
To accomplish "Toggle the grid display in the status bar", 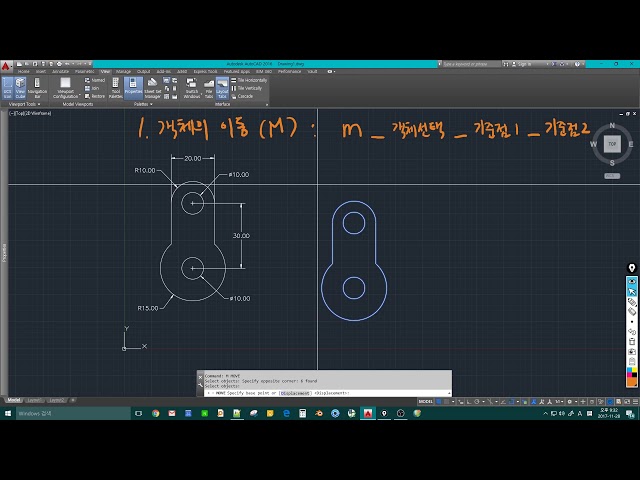I will [x=439, y=402].
